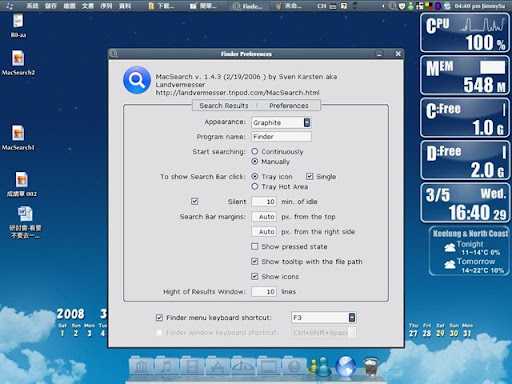Open the second menu in top bar

[51, 6]
